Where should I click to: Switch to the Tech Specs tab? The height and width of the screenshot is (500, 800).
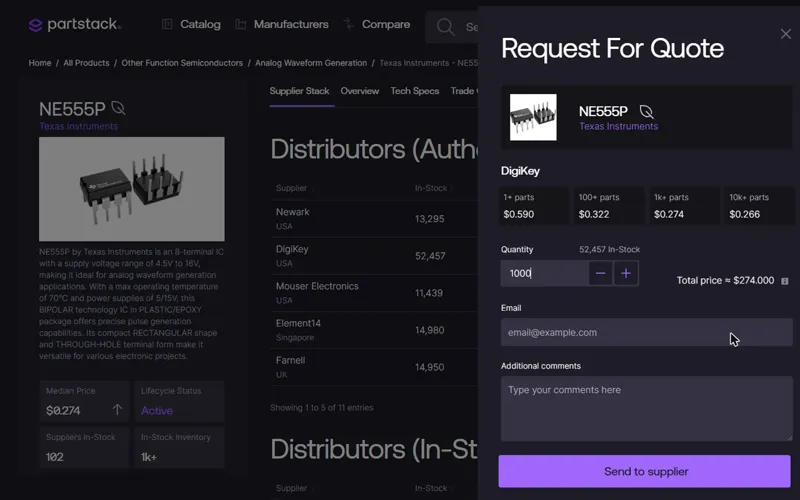click(415, 91)
